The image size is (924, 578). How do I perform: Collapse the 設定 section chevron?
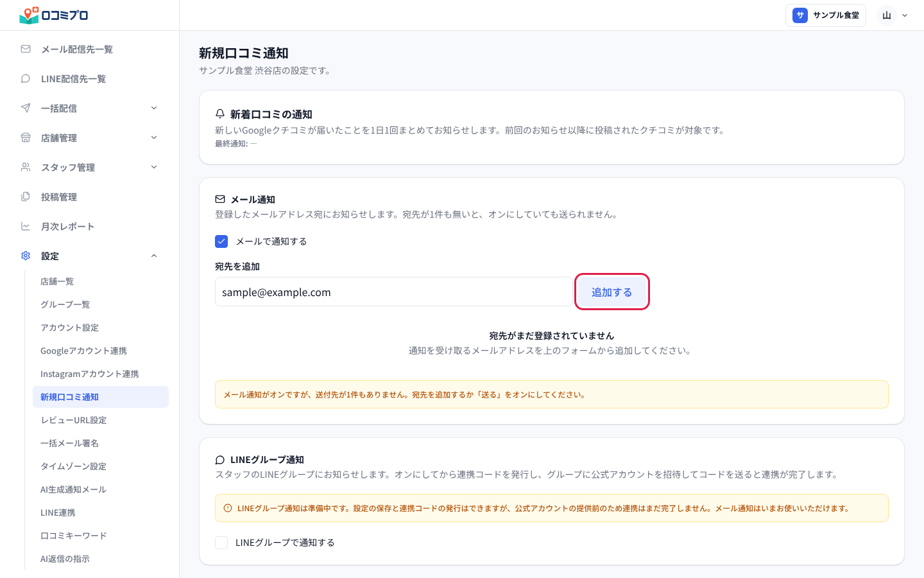154,256
